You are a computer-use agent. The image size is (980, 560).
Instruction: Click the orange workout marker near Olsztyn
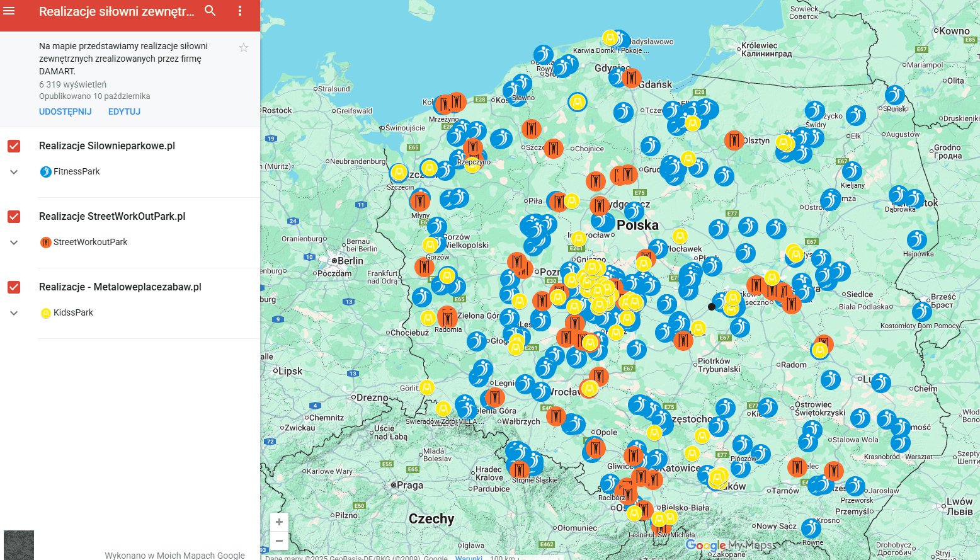(733, 140)
